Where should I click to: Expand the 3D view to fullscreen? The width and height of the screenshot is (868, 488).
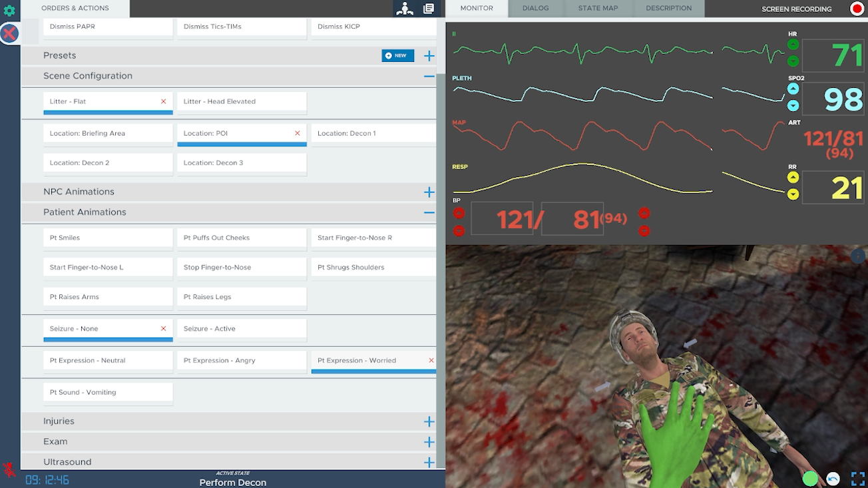(x=857, y=479)
